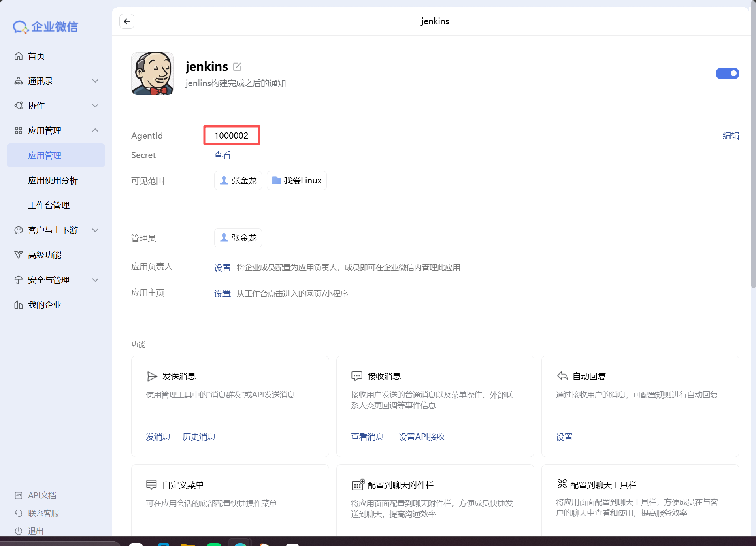The width and height of the screenshot is (756, 546).
Task: Click the '功能' section heading
Action: [x=138, y=345]
